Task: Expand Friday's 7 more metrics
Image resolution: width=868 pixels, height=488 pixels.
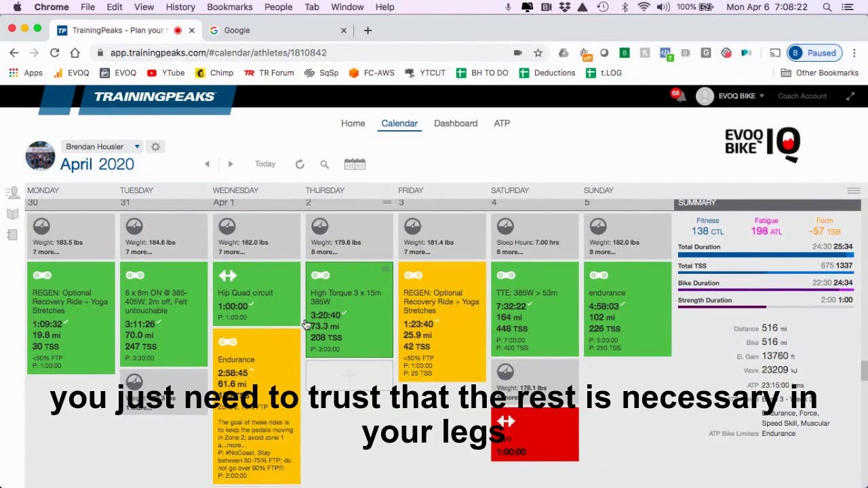Action: tap(417, 252)
